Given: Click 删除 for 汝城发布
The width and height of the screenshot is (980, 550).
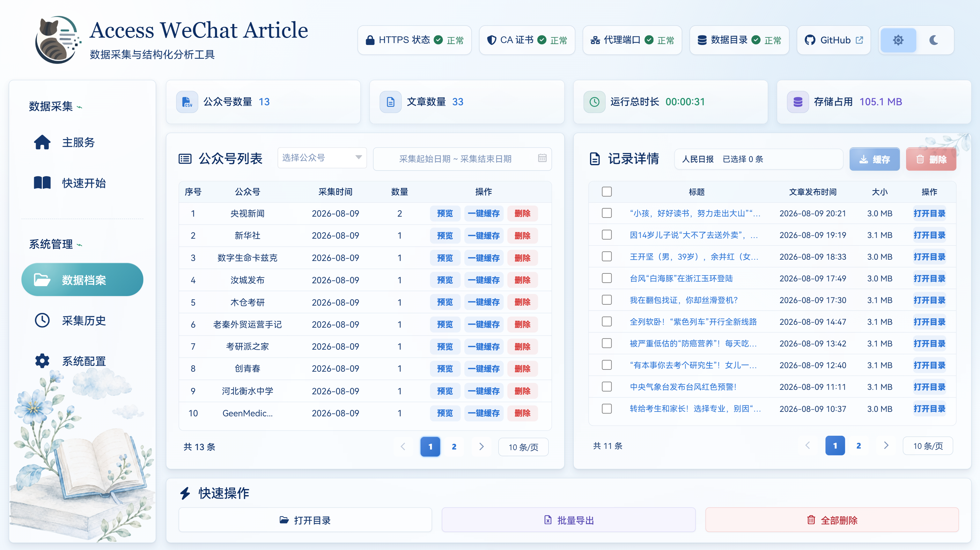Looking at the screenshot, I should coord(522,280).
